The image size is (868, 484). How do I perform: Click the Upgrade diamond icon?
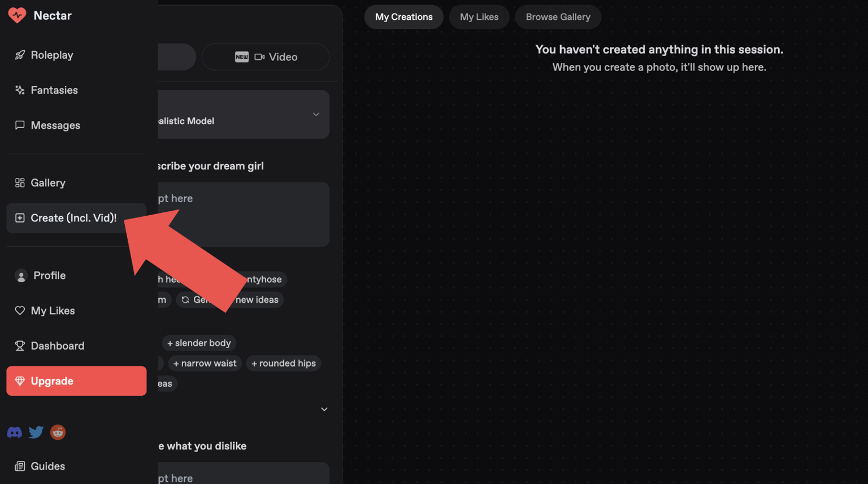coord(20,381)
